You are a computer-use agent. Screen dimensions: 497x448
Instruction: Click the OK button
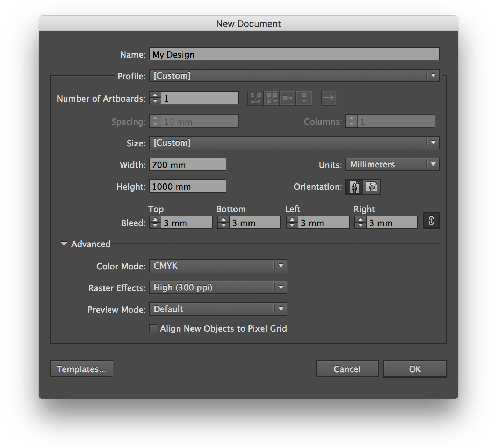[x=415, y=369]
